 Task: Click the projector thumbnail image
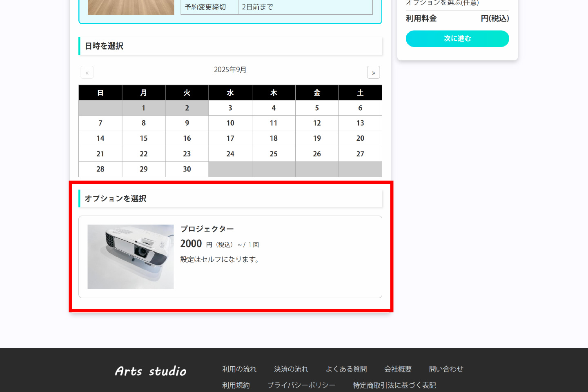click(x=131, y=256)
